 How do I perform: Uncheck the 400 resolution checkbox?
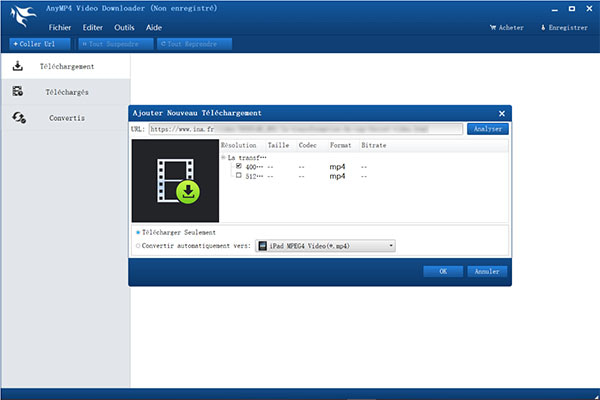coord(239,166)
